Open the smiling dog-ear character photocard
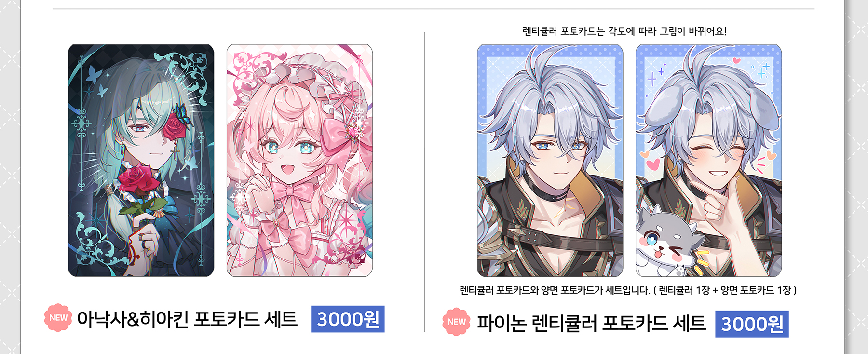Image resolution: width=868 pixels, height=354 pixels. [x=708, y=161]
